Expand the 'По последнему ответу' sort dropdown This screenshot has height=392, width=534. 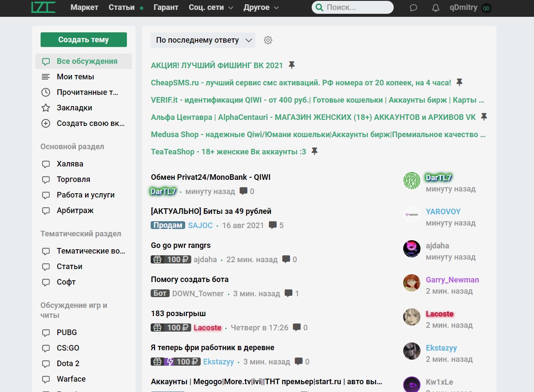click(x=203, y=40)
